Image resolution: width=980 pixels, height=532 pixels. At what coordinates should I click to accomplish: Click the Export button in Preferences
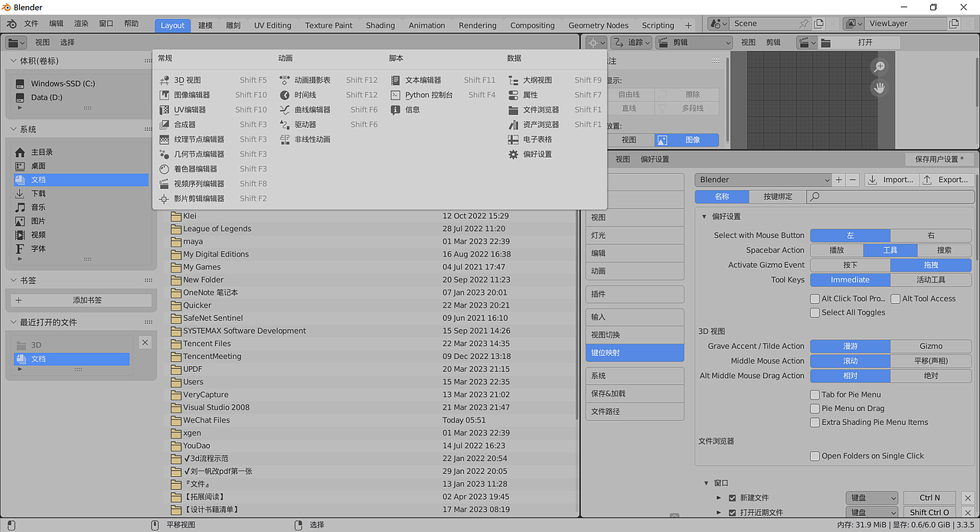946,179
